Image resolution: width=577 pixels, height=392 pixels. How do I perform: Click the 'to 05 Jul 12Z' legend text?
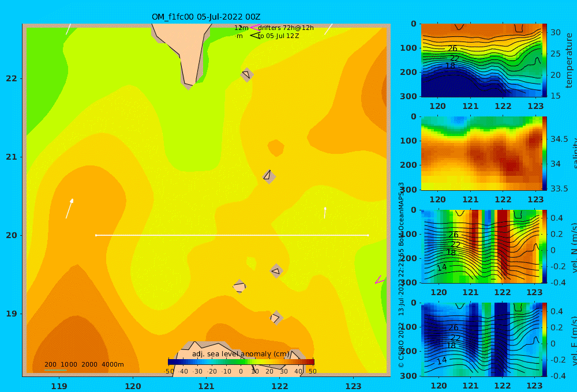click(278, 36)
